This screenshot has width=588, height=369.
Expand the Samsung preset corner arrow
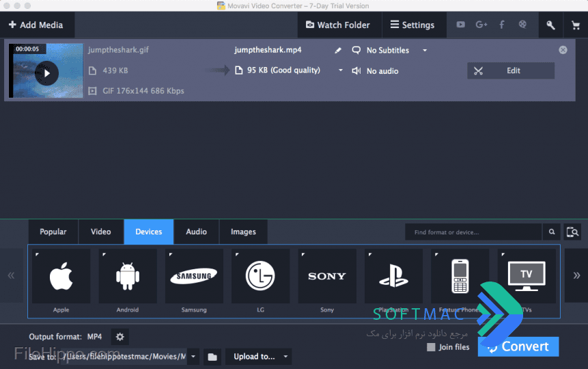click(x=171, y=254)
